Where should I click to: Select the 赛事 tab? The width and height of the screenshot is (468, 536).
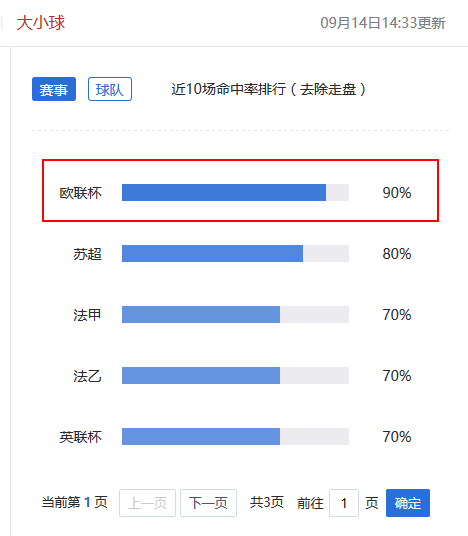pyautogui.click(x=54, y=89)
